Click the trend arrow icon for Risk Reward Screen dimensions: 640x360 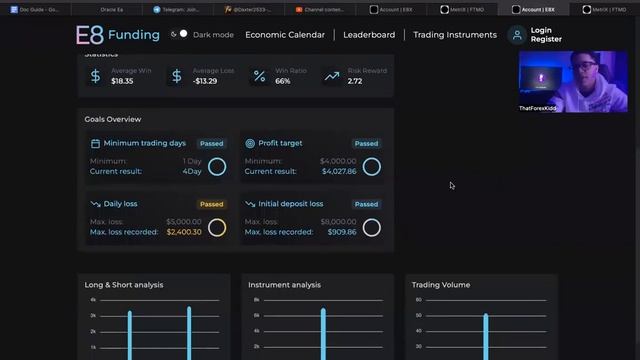[x=332, y=76]
